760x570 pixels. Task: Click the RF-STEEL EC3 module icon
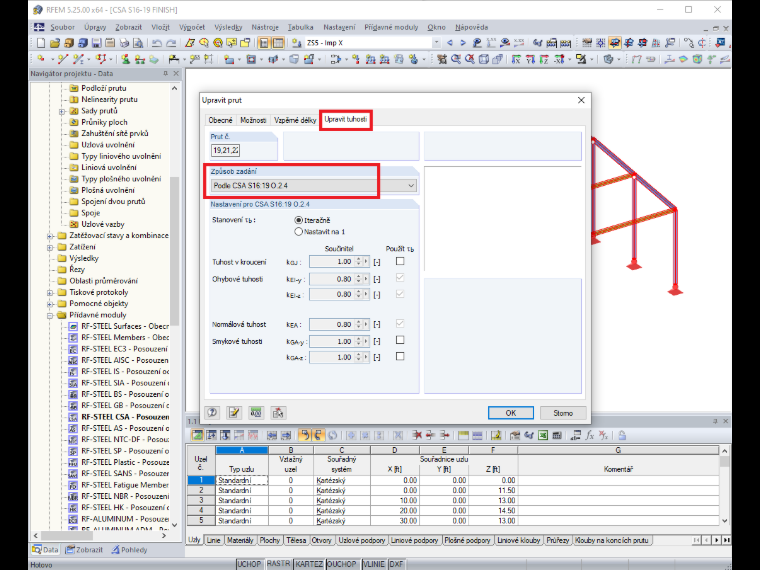coord(73,349)
